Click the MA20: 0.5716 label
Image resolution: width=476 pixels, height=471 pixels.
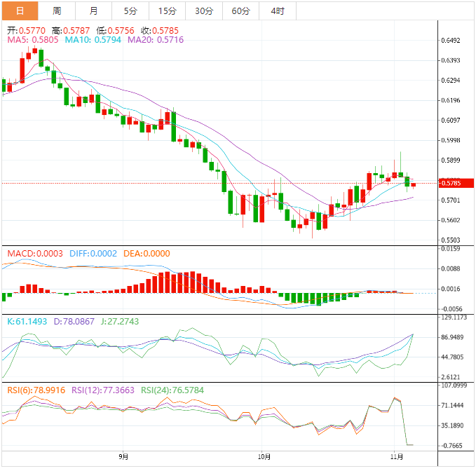[x=156, y=40]
